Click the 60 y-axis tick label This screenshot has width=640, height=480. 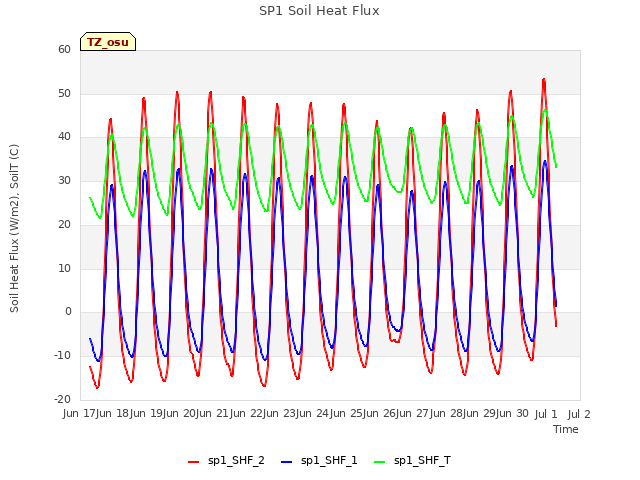(x=64, y=49)
